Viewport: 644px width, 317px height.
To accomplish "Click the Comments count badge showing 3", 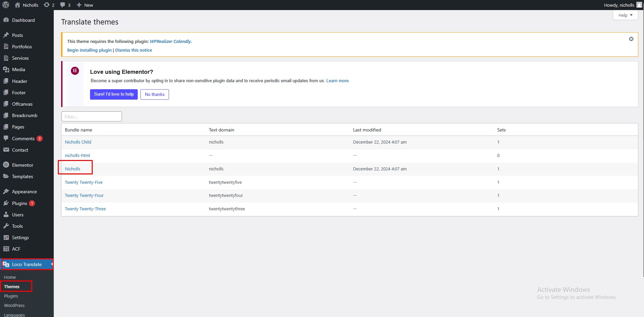I will [39, 139].
